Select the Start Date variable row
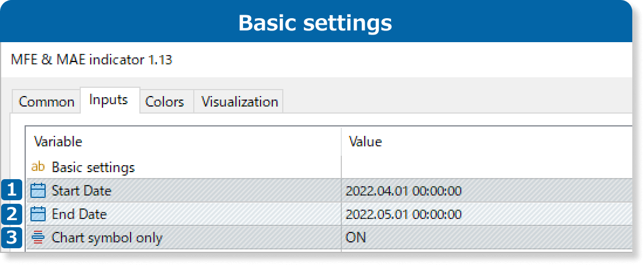The width and height of the screenshot is (644, 267). click(81, 191)
